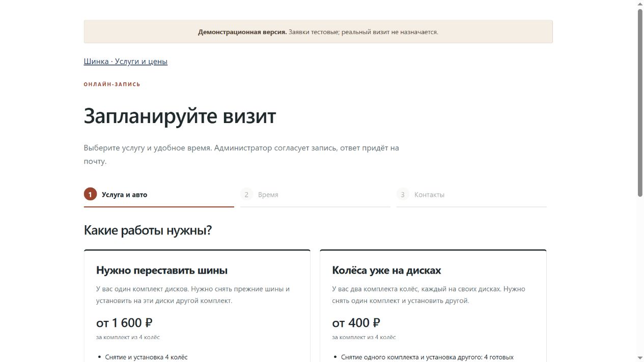Screen dimensions: 644x362
Task: Click the step number 2 circle
Action: [x=246, y=194]
